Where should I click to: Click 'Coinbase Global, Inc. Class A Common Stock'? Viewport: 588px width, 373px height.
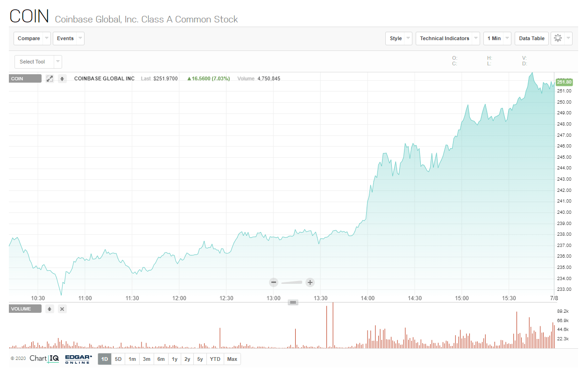click(147, 19)
